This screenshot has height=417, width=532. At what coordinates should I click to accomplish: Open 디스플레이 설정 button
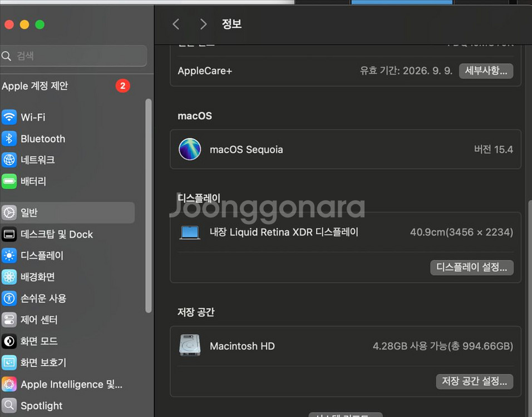471,267
